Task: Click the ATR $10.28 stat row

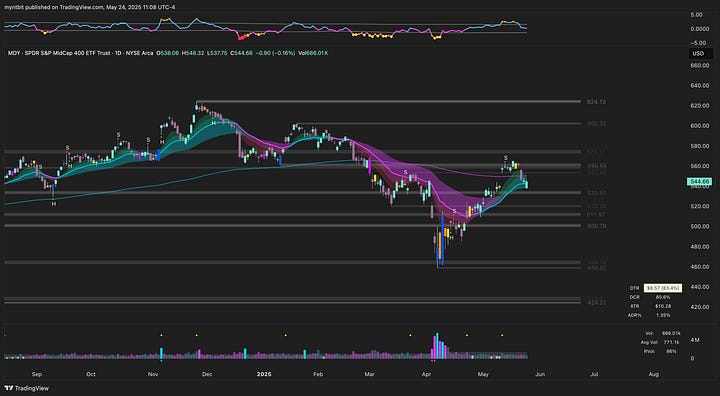Action: click(x=650, y=306)
